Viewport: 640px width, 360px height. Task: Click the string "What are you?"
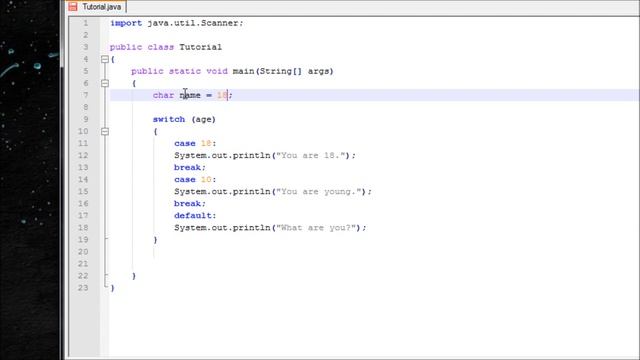[x=316, y=228]
